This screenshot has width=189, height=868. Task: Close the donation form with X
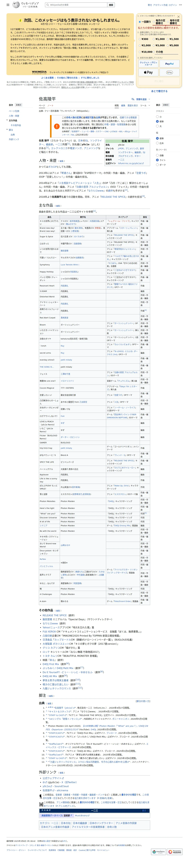[179, 16]
